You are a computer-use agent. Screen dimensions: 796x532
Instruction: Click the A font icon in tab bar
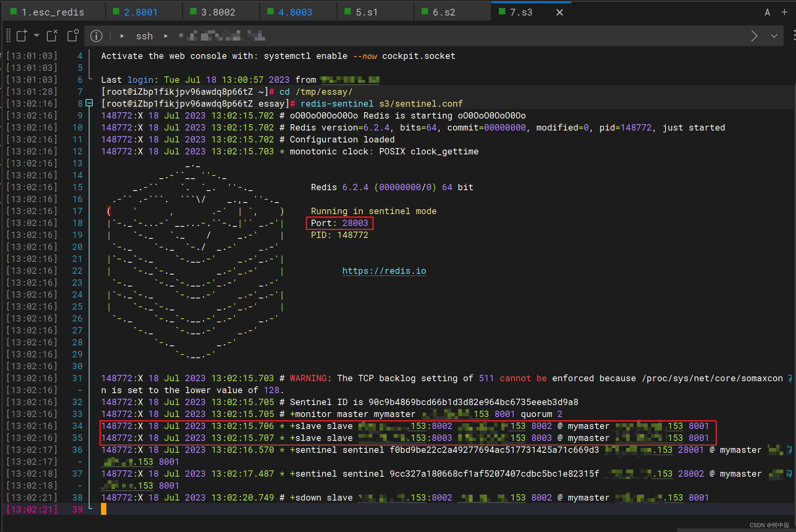point(767,12)
